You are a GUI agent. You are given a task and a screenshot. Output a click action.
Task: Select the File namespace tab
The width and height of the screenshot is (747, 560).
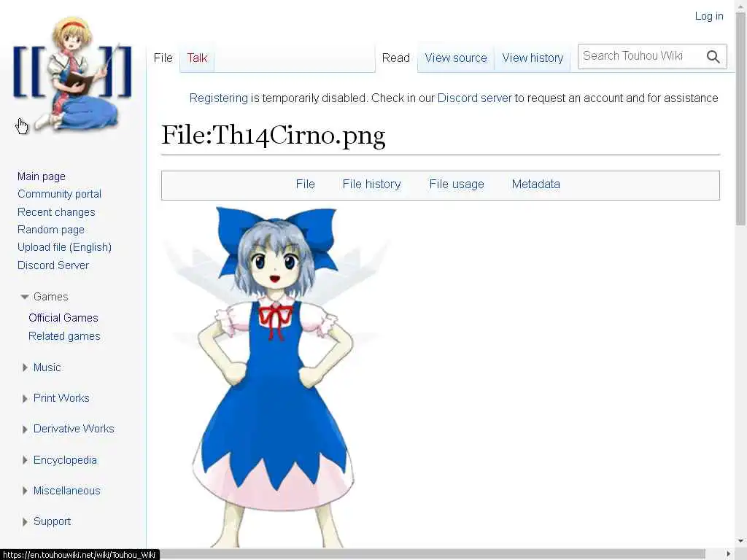(163, 58)
